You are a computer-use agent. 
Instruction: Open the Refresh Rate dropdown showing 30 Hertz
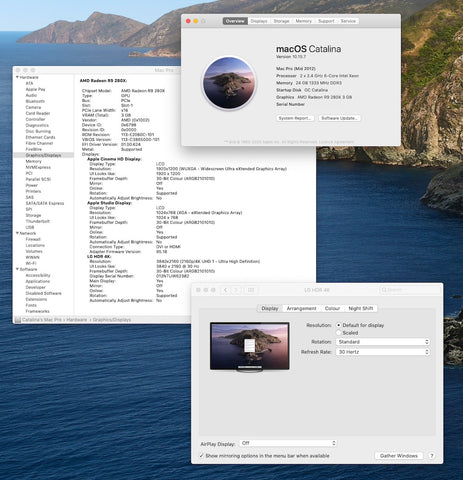click(383, 352)
